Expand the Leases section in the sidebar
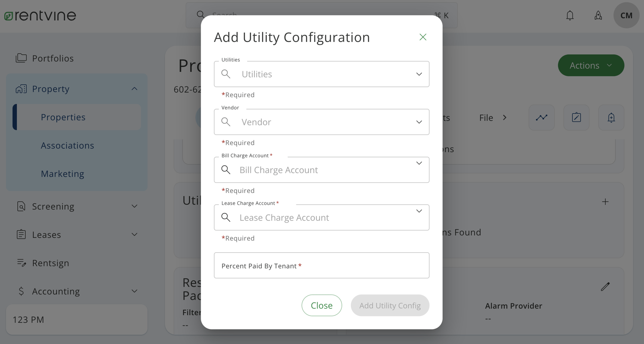Screen dimensions: 644x344 [134, 234]
